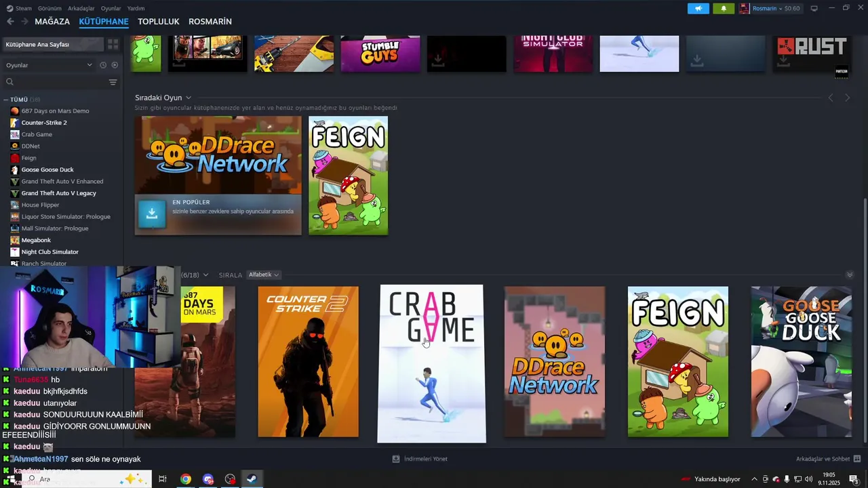
Task: Switch to TOPLULUK tab
Action: click(x=158, y=22)
